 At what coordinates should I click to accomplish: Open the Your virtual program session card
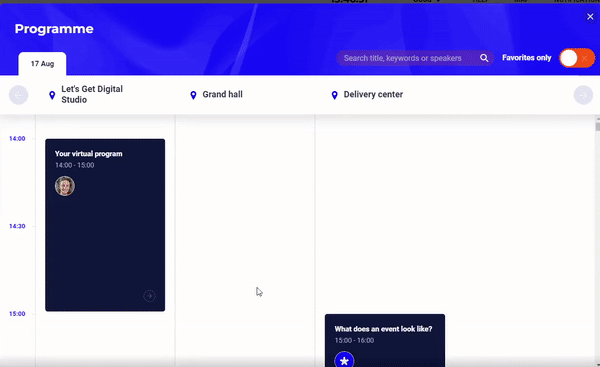pyautogui.click(x=105, y=225)
